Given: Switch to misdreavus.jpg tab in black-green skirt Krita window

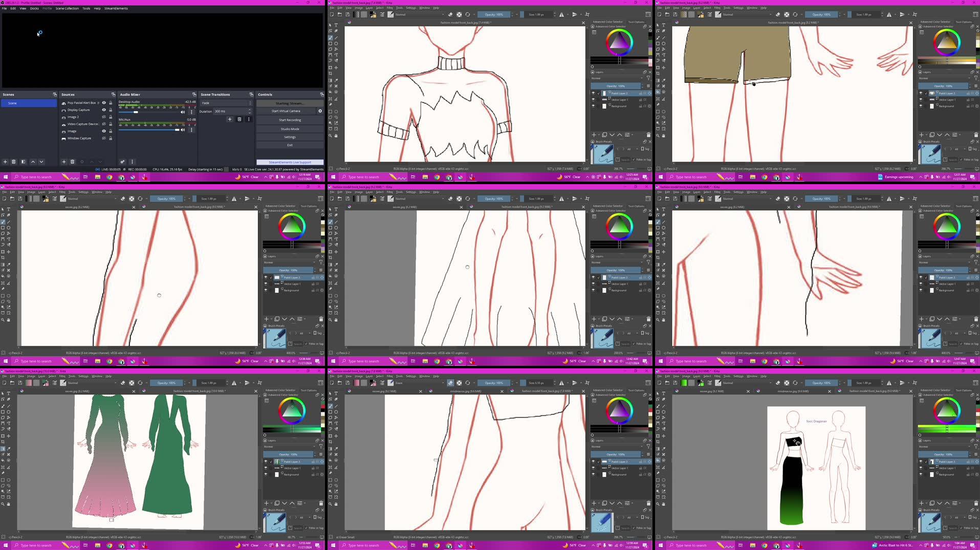Looking at the screenshot, I should click(794, 391).
